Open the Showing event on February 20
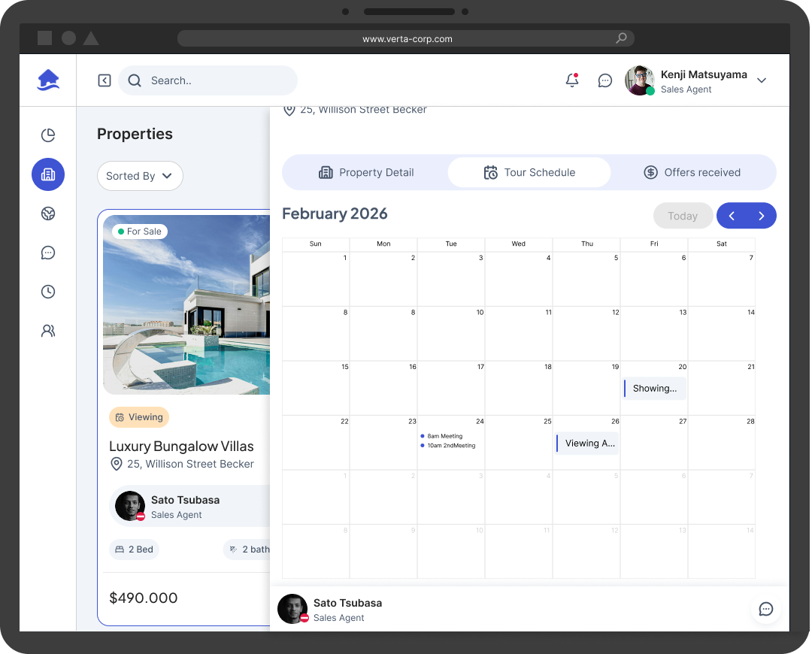 tap(655, 389)
